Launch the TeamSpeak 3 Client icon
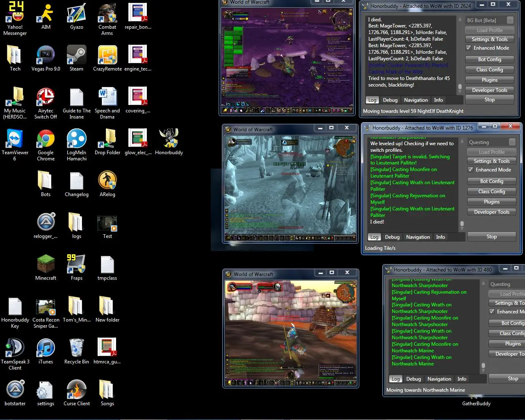525x420 pixels. tap(15, 348)
